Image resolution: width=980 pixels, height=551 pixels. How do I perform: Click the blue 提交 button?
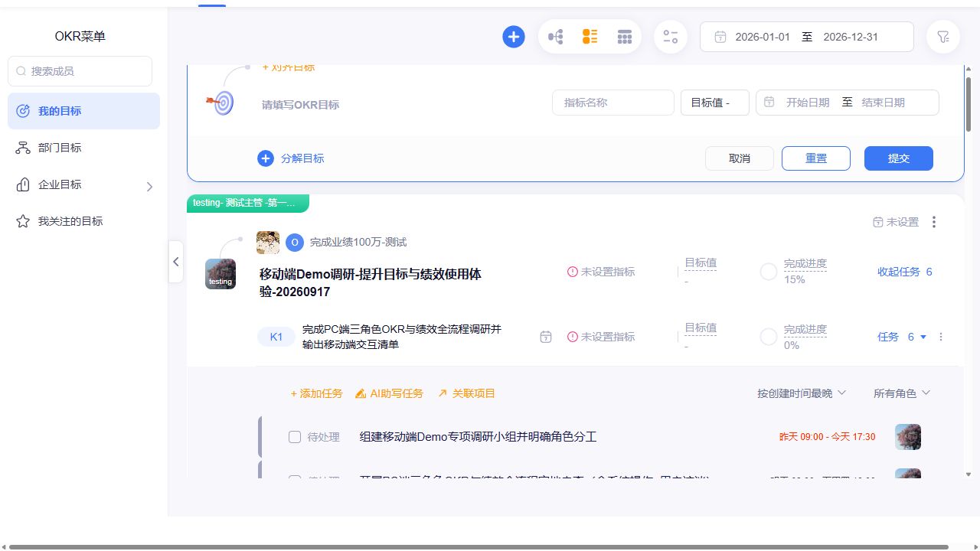[899, 158]
